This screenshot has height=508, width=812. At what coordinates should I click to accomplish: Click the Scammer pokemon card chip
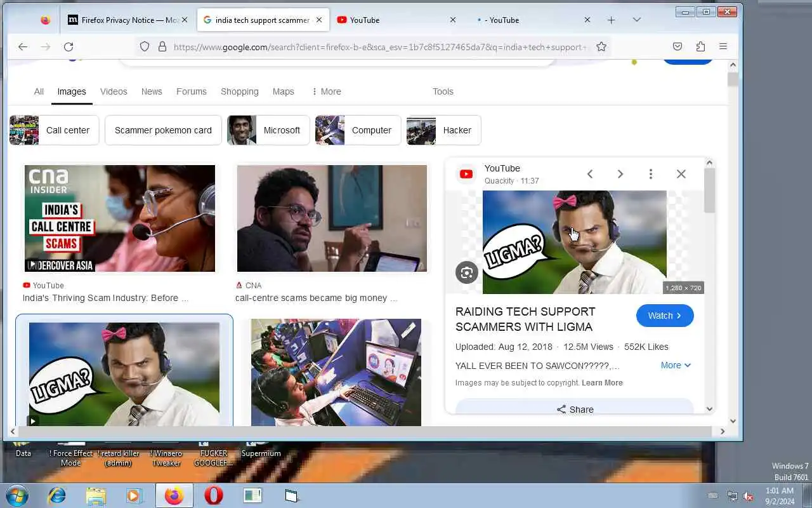point(163,130)
